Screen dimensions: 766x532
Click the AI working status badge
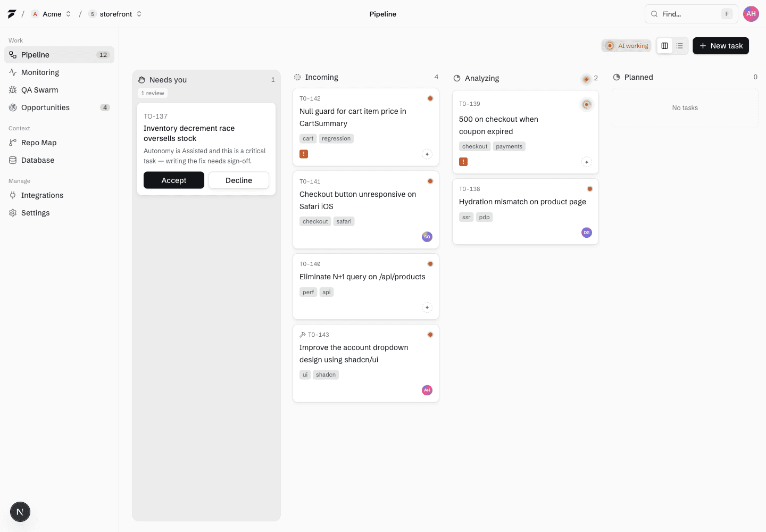[627, 46]
